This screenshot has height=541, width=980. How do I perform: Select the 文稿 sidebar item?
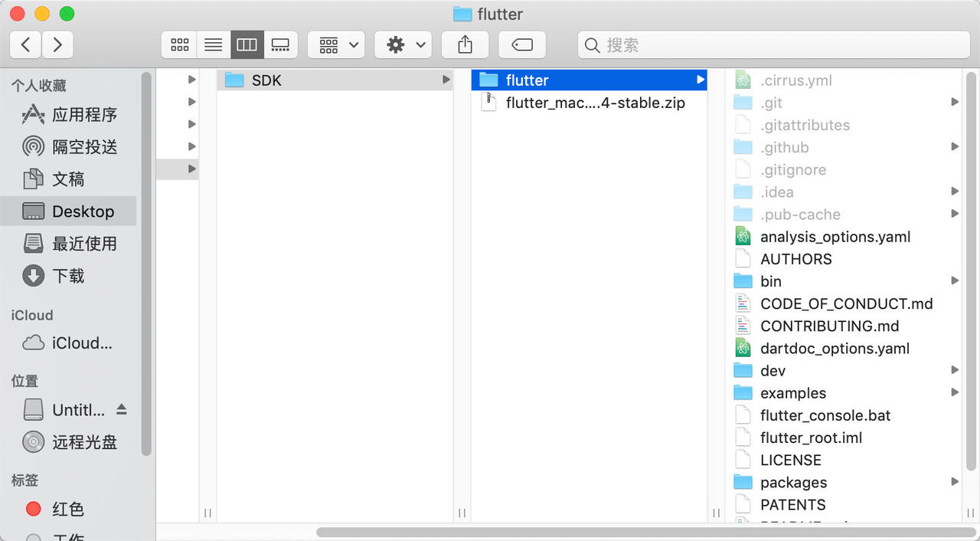pyautogui.click(x=69, y=179)
